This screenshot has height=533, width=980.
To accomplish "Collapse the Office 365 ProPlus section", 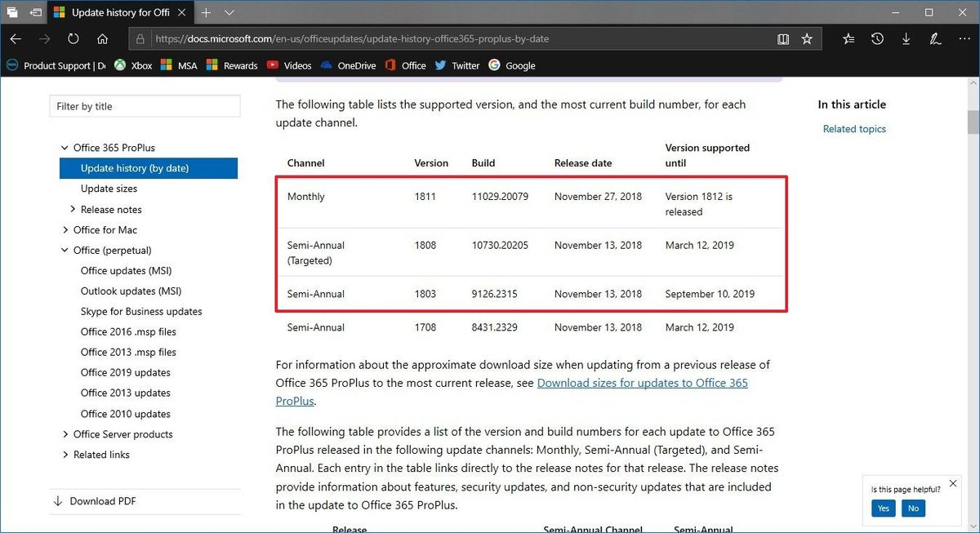I will [x=65, y=148].
